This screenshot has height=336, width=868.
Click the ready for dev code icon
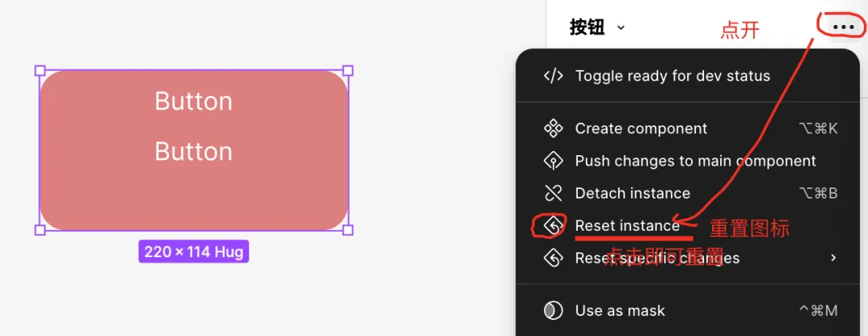pyautogui.click(x=553, y=76)
